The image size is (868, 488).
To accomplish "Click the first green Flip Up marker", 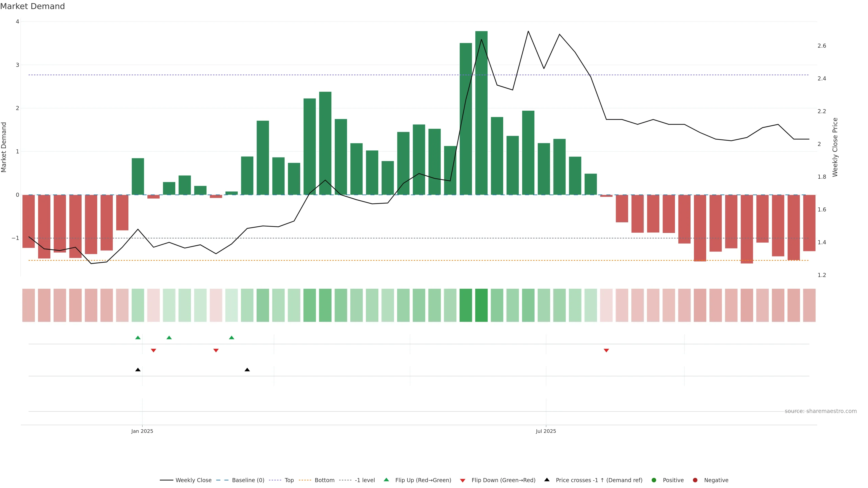I will pyautogui.click(x=138, y=338).
